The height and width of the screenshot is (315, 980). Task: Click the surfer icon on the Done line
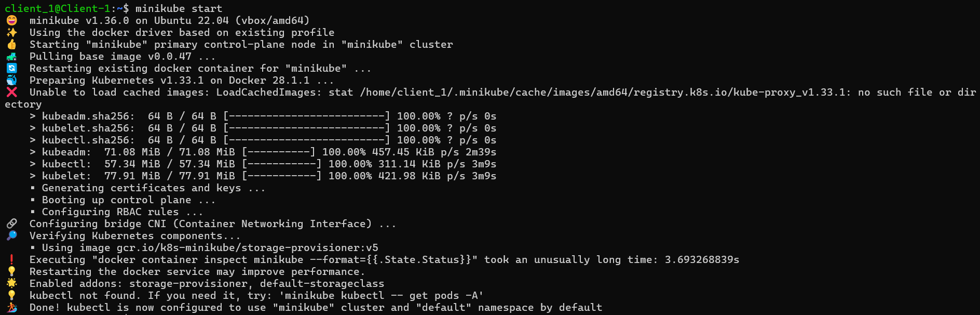(x=11, y=307)
